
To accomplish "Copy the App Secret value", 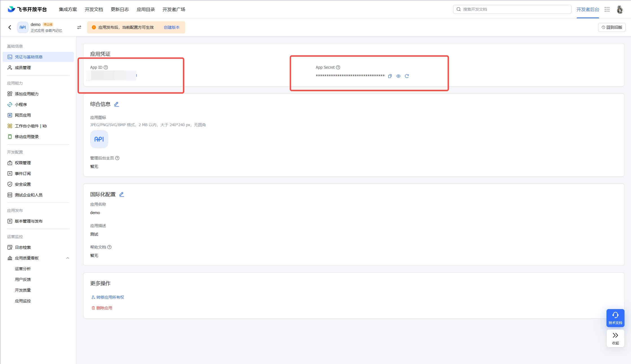I will pyautogui.click(x=390, y=76).
